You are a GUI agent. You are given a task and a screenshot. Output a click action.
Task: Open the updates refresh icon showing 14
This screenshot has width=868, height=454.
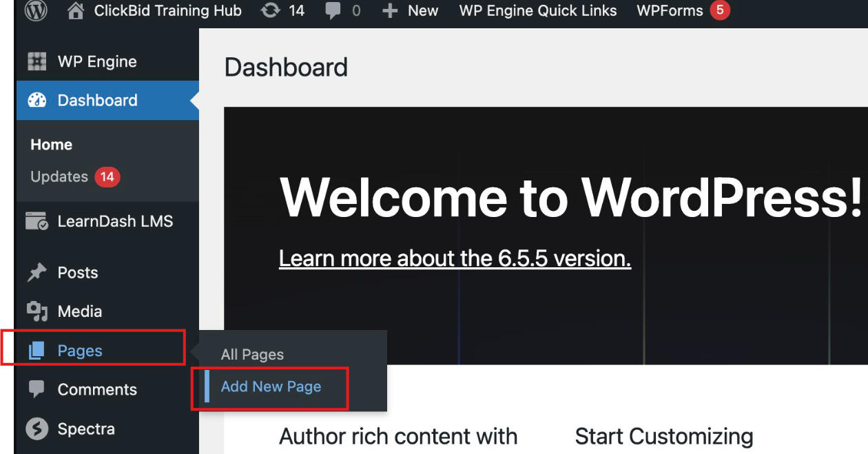pos(271,11)
